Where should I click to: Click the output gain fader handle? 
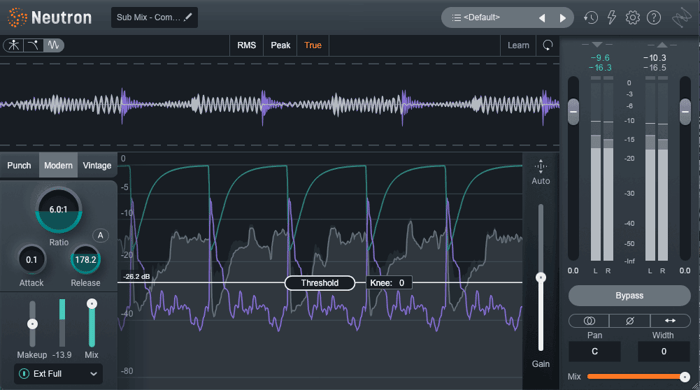685,111
